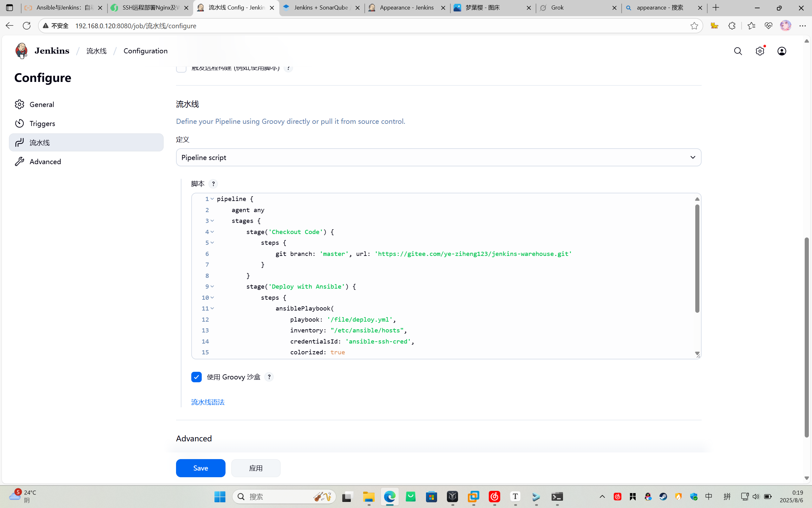Click browser back arrow
Screen dimensions: 812x508
10,25
